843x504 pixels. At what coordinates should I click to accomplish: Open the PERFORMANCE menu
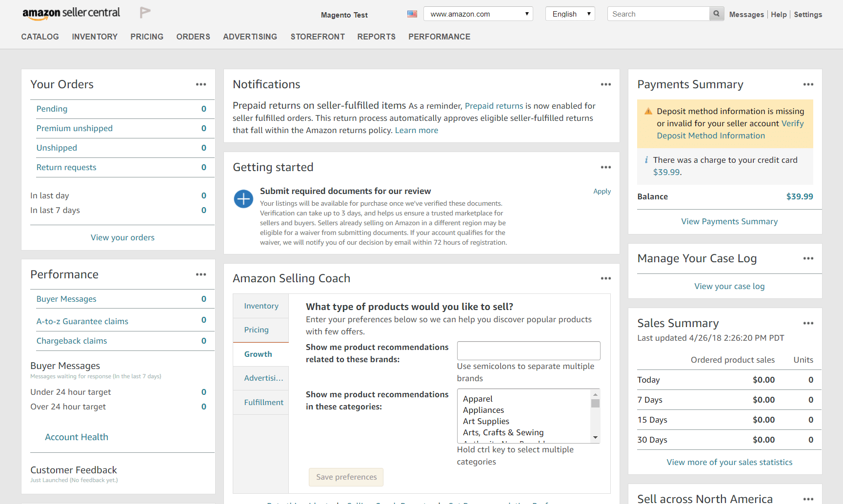(x=440, y=37)
